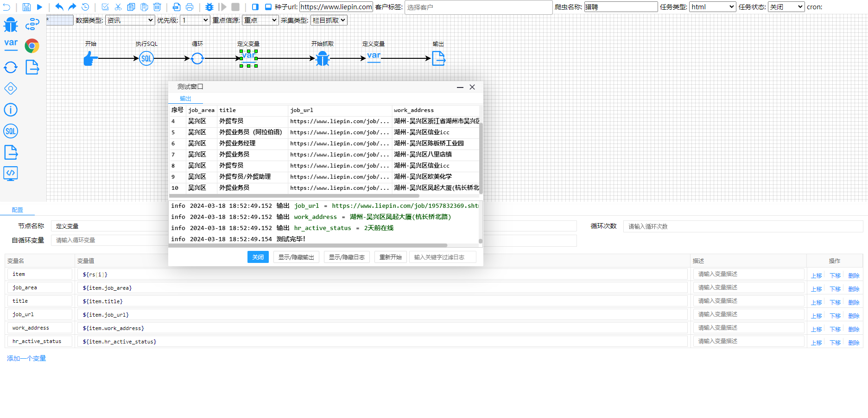Image resolution: width=868 pixels, height=418 pixels.
Task: Pick the Chrome browser node in palette
Action: [32, 46]
